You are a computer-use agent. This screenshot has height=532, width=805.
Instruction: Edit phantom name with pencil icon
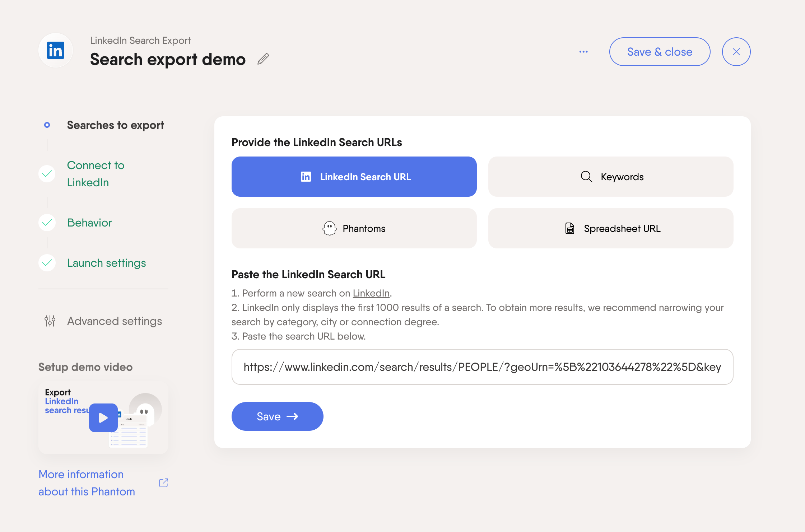tap(263, 59)
